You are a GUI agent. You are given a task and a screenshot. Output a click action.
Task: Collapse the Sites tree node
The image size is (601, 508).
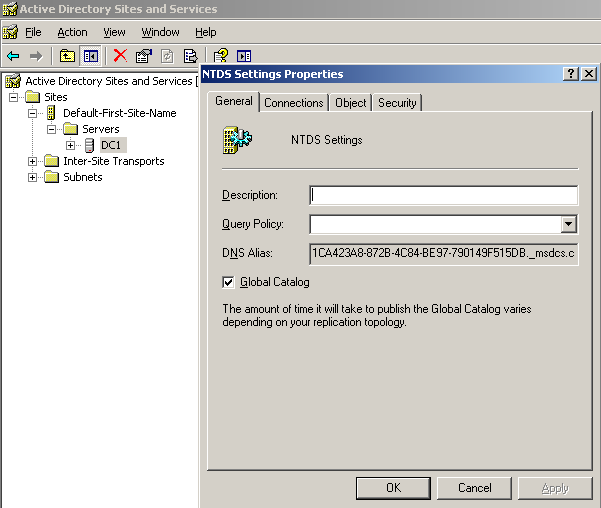[x=13, y=97]
